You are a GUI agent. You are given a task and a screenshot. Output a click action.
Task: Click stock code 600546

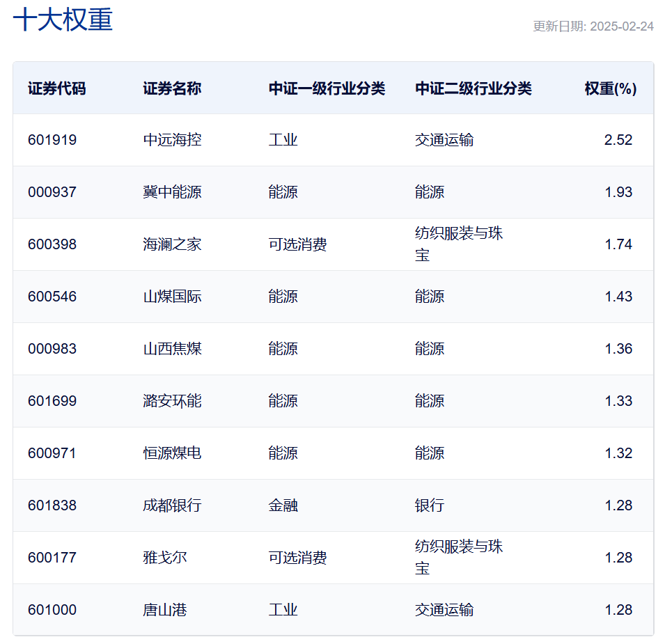point(52,297)
